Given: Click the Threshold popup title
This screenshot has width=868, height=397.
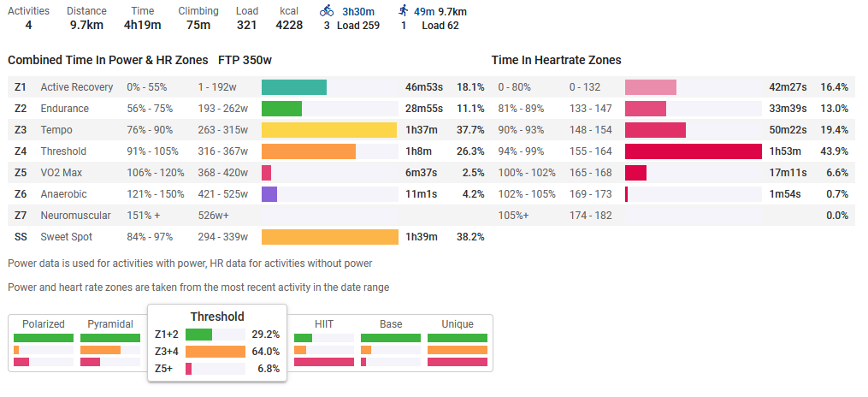Looking at the screenshot, I should tap(217, 317).
